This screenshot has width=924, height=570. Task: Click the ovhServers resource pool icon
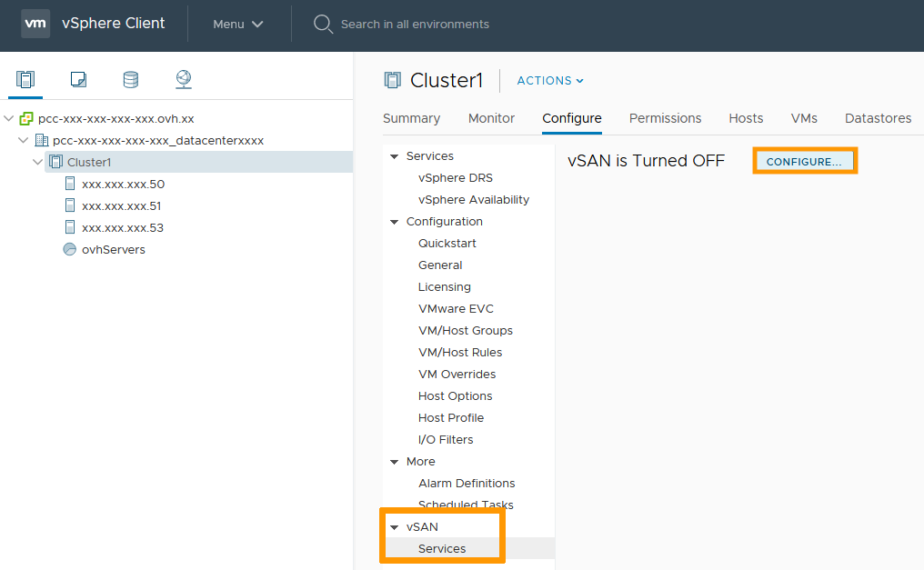pyautogui.click(x=69, y=249)
